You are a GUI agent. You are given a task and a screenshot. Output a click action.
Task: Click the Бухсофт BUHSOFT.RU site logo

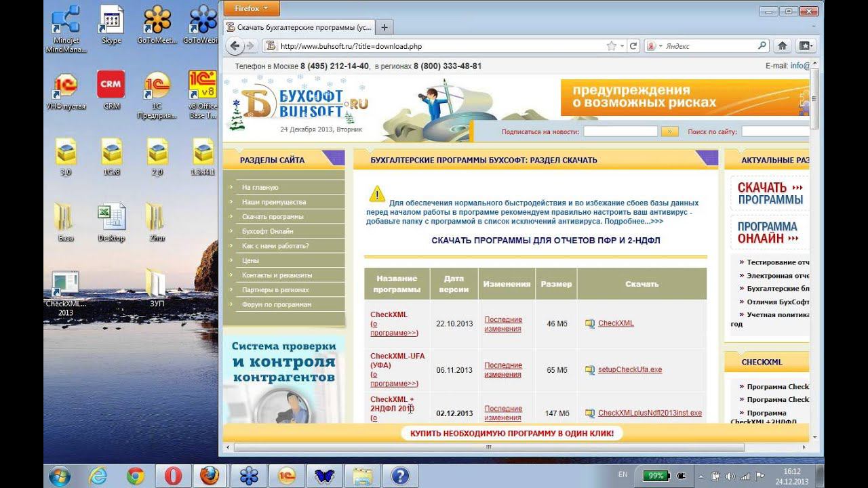(307, 104)
